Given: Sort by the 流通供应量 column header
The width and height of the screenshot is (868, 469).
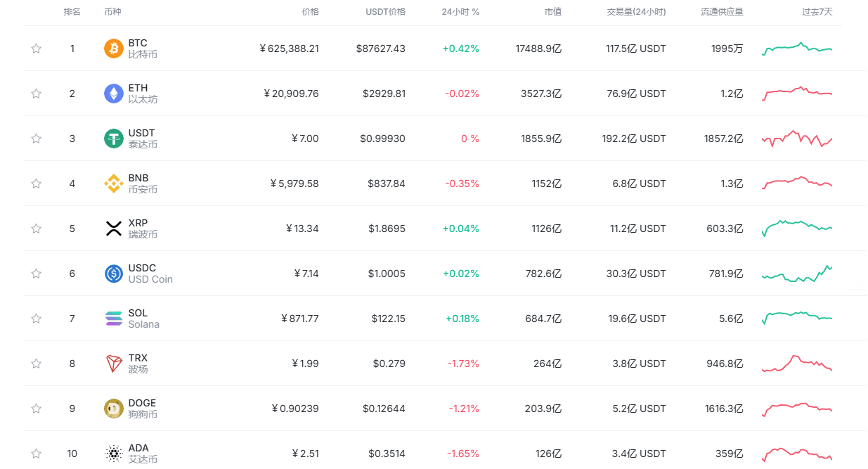Looking at the screenshot, I should [722, 12].
